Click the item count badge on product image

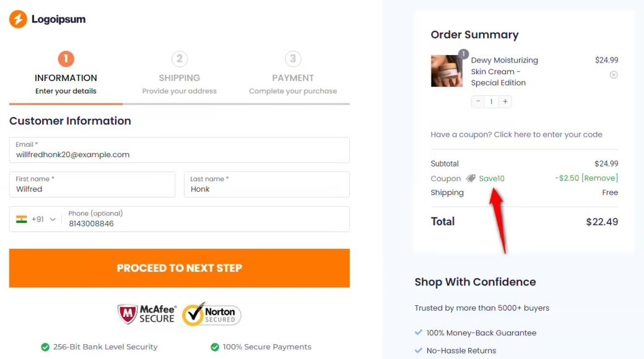pyautogui.click(x=463, y=54)
